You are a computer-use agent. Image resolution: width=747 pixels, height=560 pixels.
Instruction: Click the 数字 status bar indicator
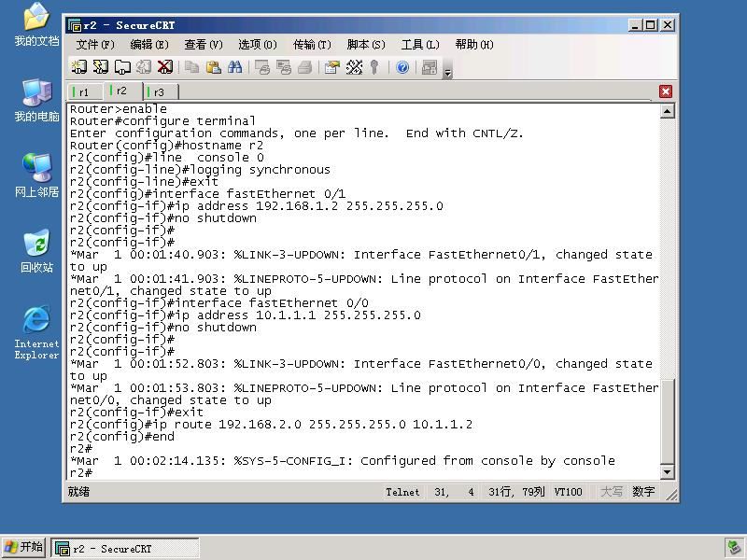[x=643, y=492]
